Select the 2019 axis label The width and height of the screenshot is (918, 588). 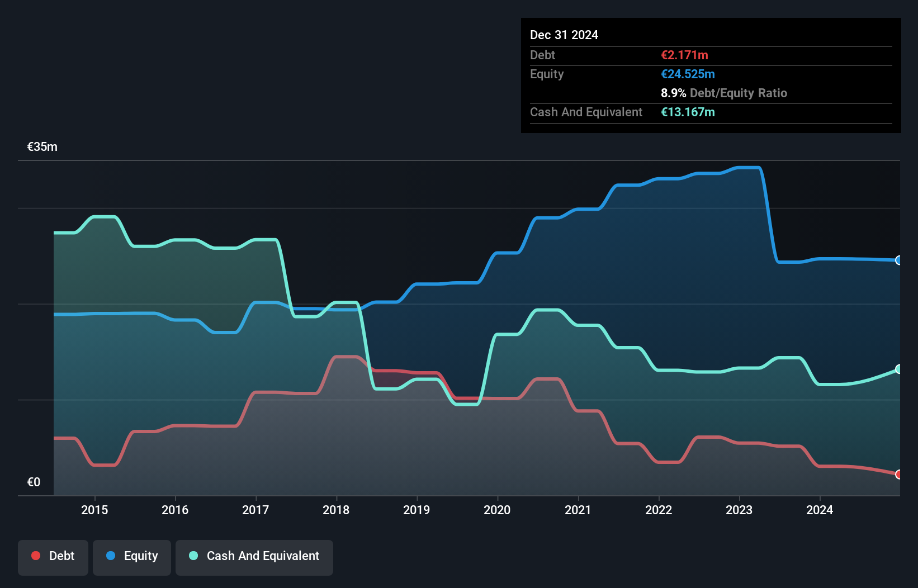pyautogui.click(x=417, y=510)
